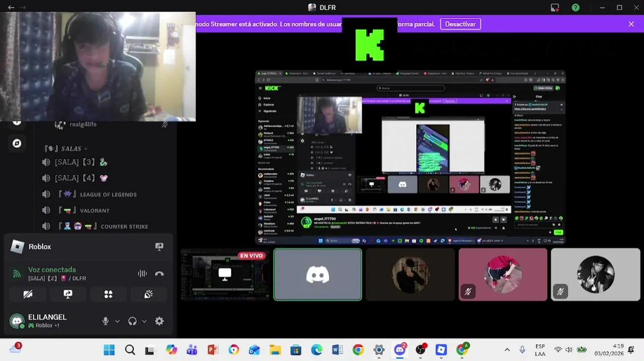Click Desactivar on the Streamer mode banner
Viewport: 644px width, 361px height.
[x=460, y=24]
